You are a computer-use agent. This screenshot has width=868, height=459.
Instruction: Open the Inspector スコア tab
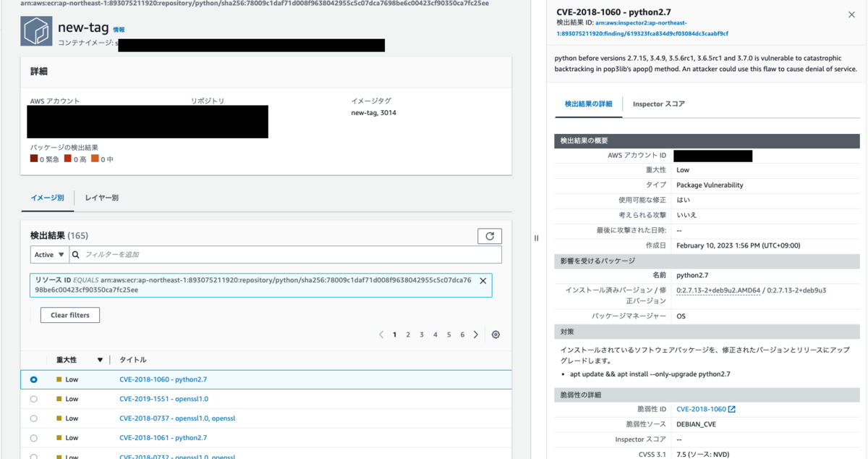point(659,104)
